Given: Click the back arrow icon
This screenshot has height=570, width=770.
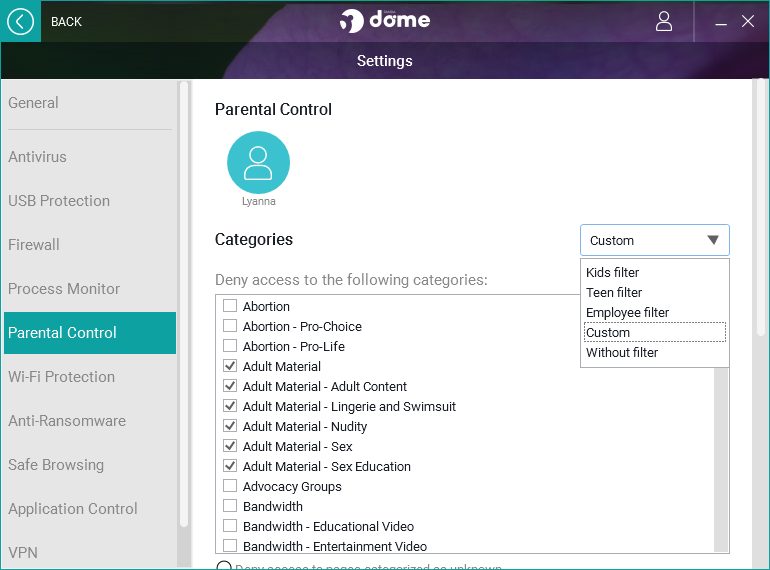Looking at the screenshot, I should tap(20, 21).
